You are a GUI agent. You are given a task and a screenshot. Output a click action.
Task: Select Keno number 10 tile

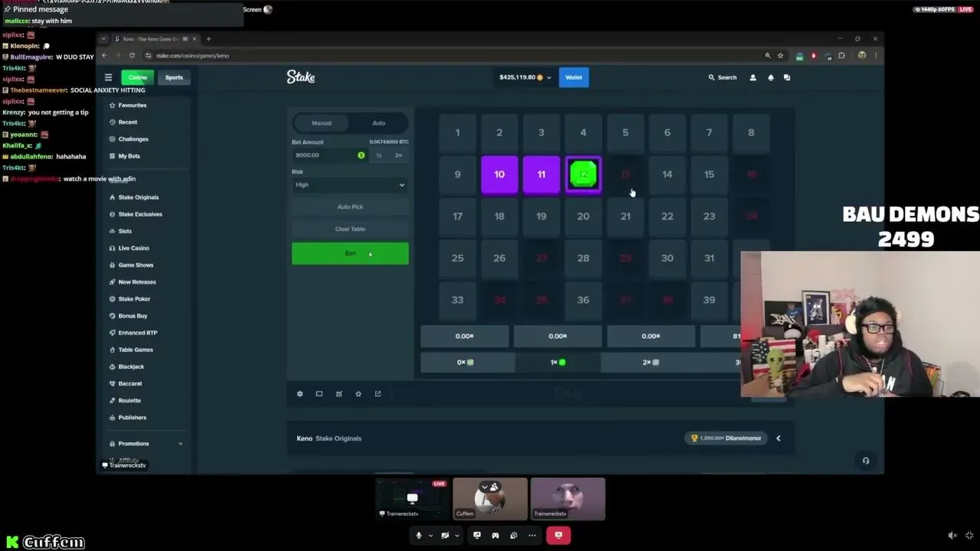499,174
